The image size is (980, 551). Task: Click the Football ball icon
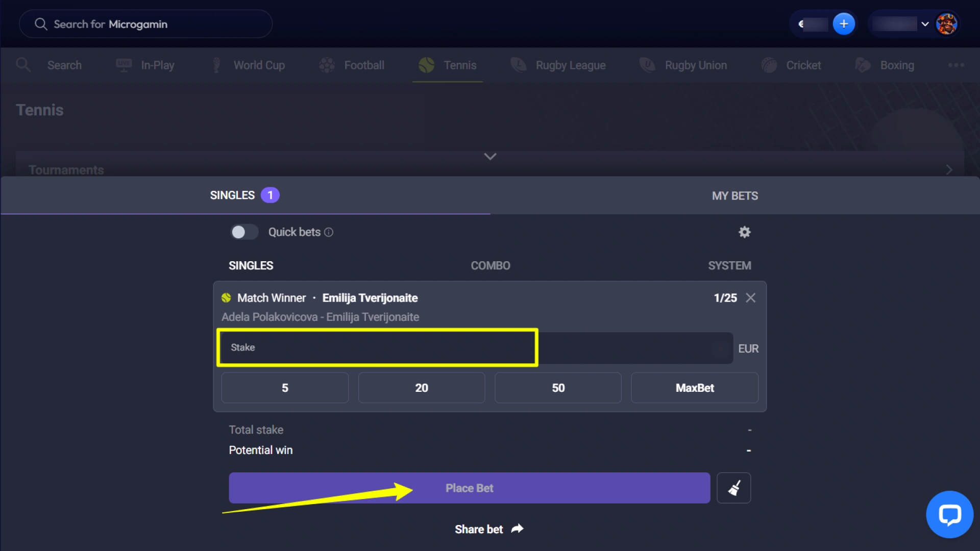point(327,65)
